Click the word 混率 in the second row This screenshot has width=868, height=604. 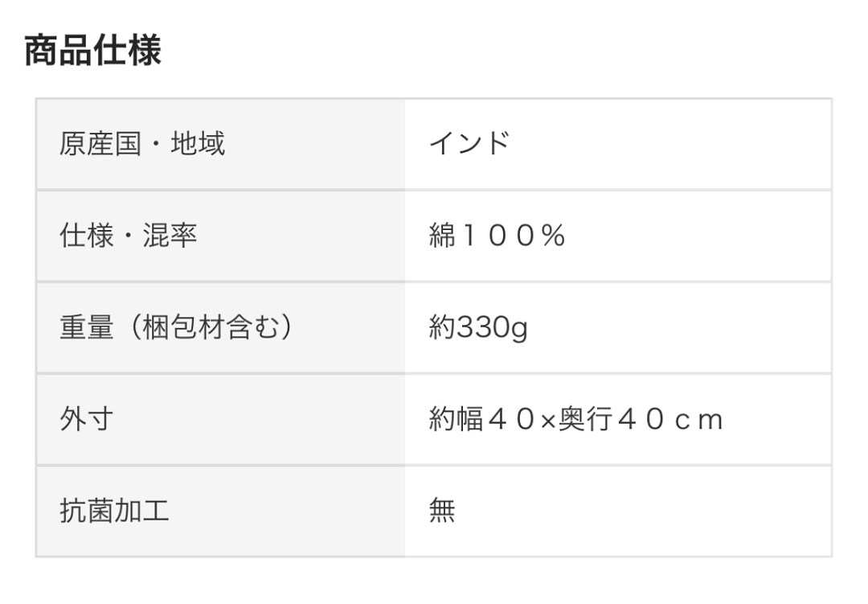(x=170, y=236)
